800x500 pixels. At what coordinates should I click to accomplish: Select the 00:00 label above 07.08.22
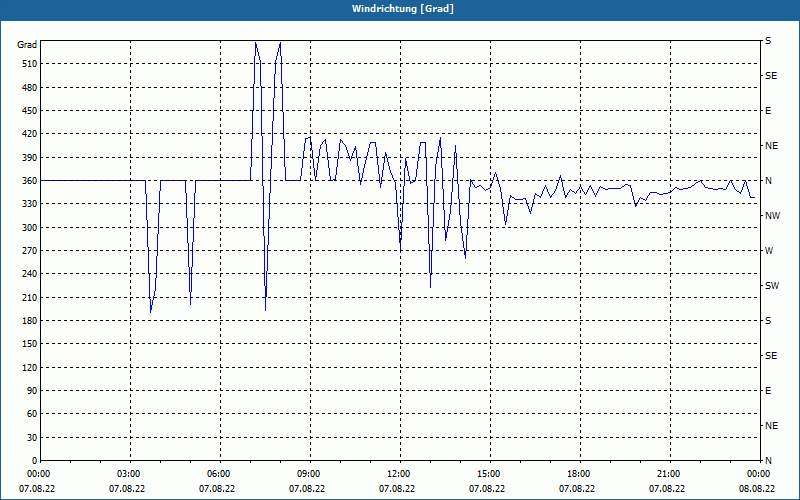point(37,474)
